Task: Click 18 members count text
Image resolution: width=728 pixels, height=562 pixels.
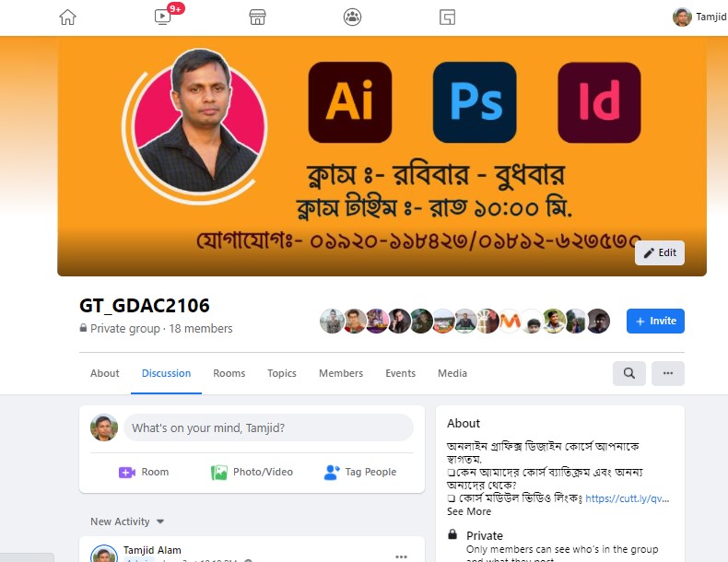Action: (x=201, y=329)
